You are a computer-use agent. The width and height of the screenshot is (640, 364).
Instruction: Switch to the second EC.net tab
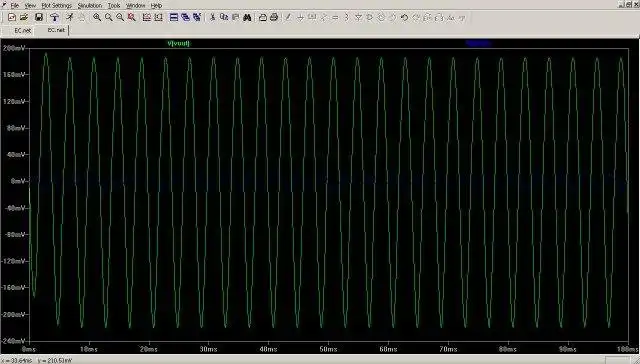56,30
